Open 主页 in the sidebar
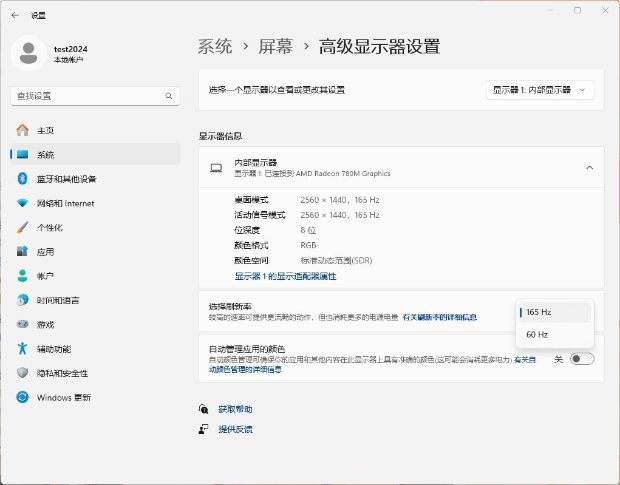 95,130
